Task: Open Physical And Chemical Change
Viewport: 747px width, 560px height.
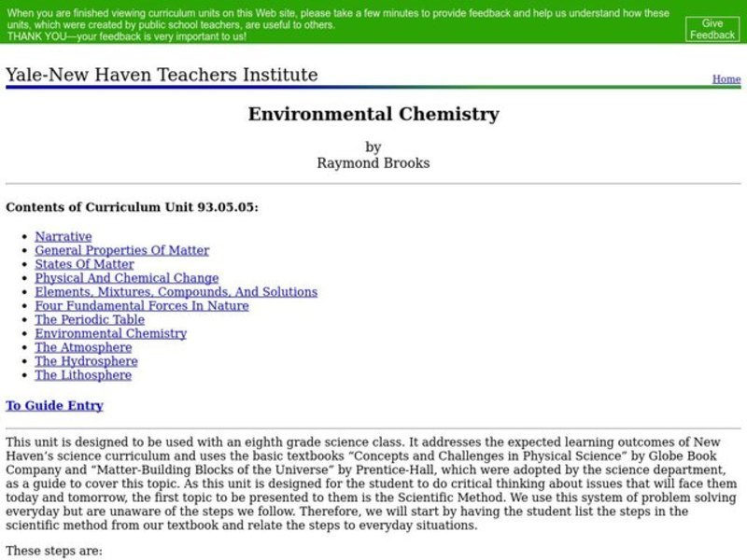Action: pyautogui.click(x=125, y=278)
